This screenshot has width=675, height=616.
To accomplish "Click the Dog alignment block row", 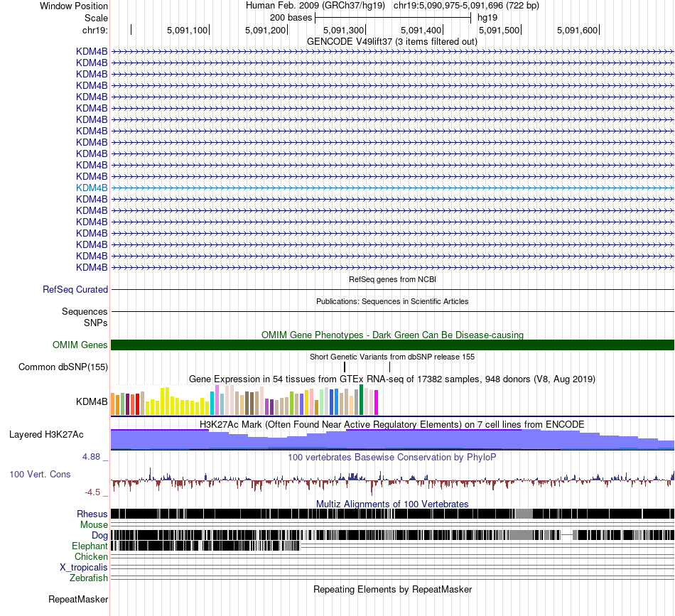I will click(393, 535).
